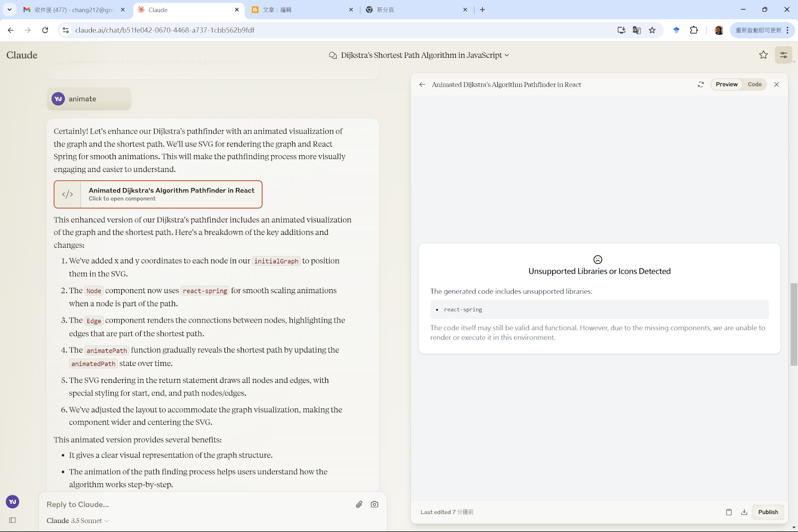Close the Claude browser tab
This screenshot has height=532, width=798.
tap(237, 9)
